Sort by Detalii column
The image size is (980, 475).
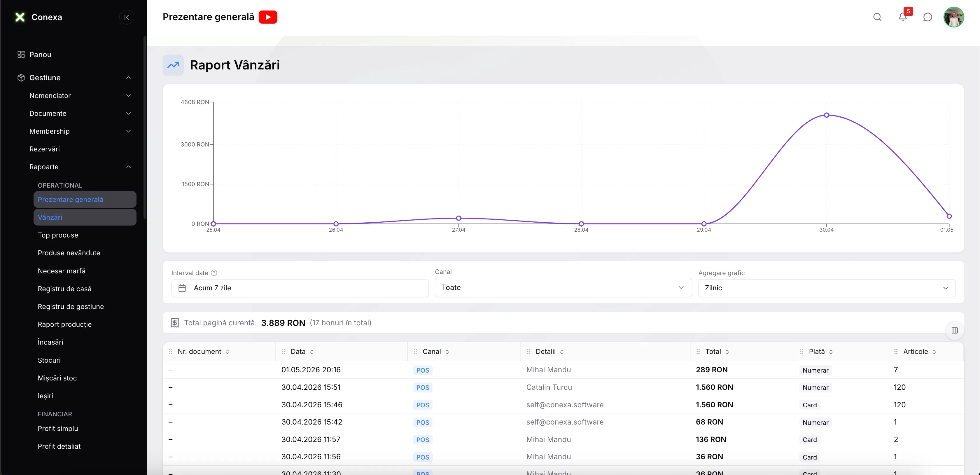coord(561,352)
